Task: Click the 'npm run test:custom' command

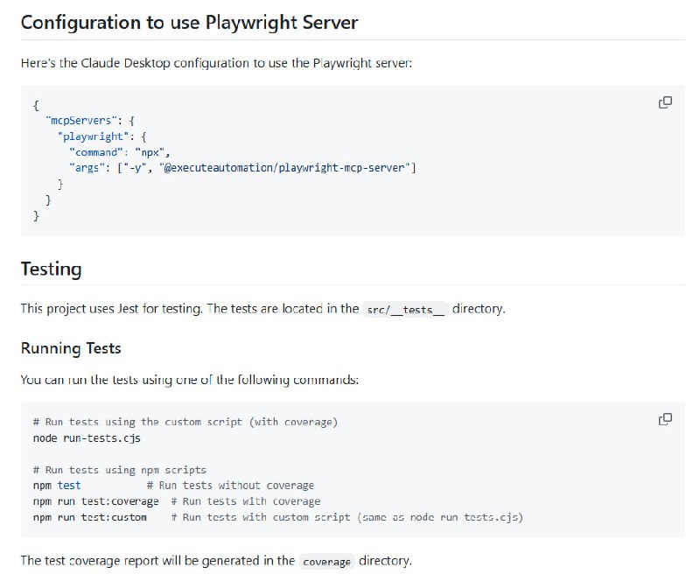Action: coord(90,517)
